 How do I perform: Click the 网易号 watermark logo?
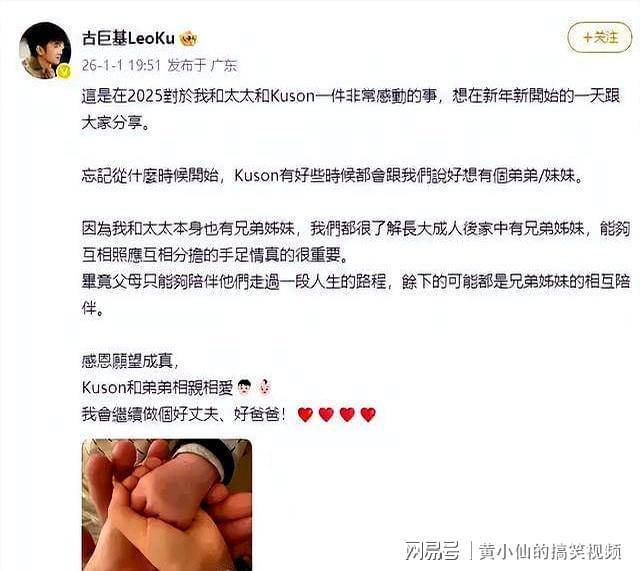click(432, 551)
